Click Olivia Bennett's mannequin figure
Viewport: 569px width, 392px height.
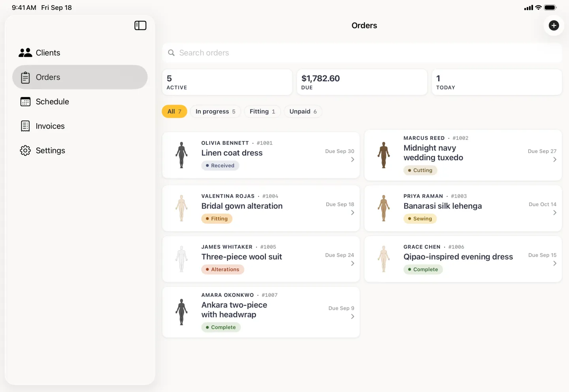(181, 155)
